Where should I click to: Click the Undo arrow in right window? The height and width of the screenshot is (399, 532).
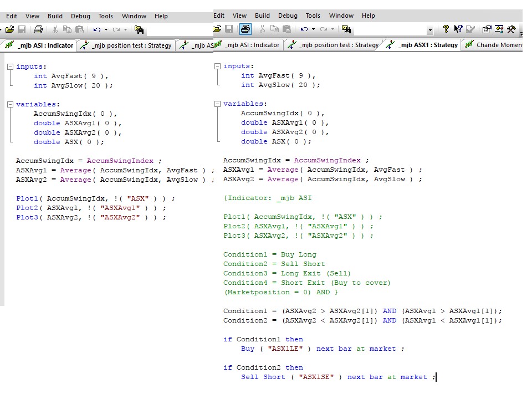tap(304, 29)
